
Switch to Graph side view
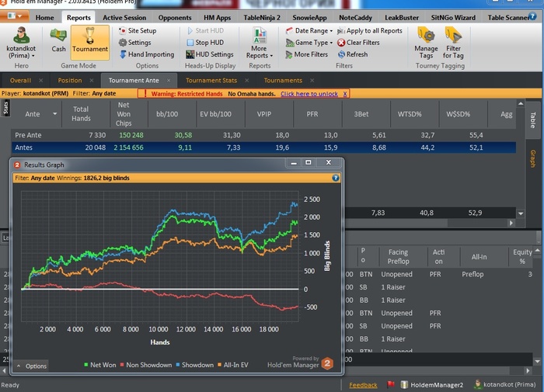click(533, 159)
